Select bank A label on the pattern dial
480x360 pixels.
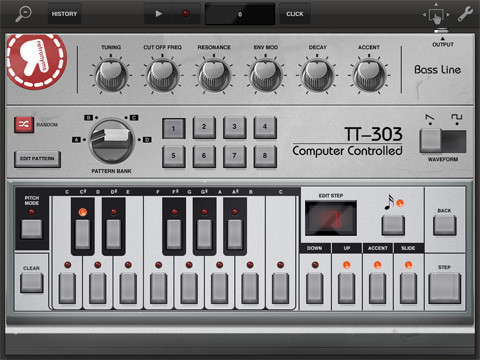click(x=77, y=140)
